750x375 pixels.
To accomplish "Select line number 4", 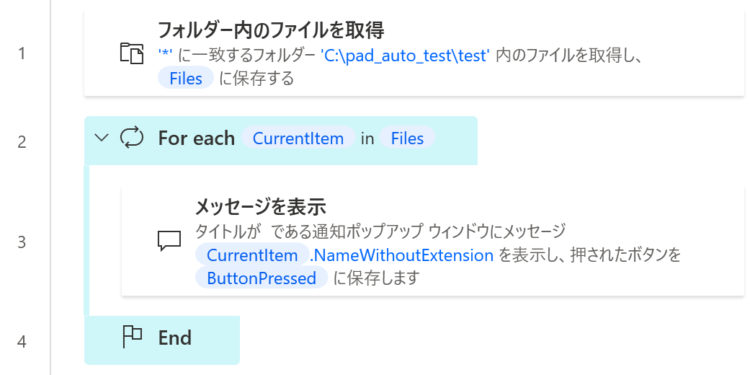I will click(22, 342).
